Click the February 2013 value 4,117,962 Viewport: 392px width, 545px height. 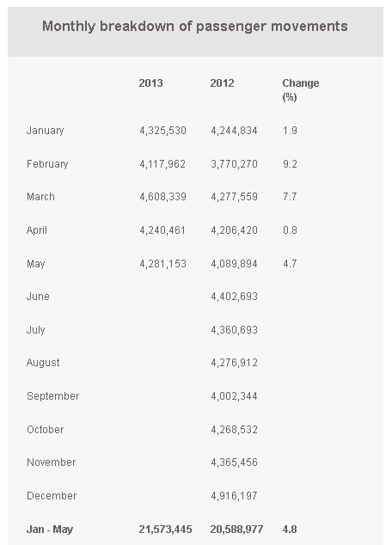coord(162,163)
